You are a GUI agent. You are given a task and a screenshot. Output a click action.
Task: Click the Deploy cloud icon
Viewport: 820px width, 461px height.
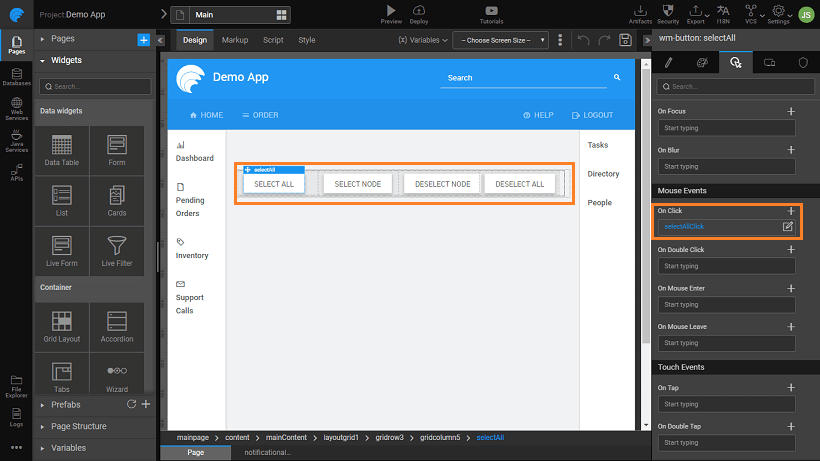[x=419, y=11]
